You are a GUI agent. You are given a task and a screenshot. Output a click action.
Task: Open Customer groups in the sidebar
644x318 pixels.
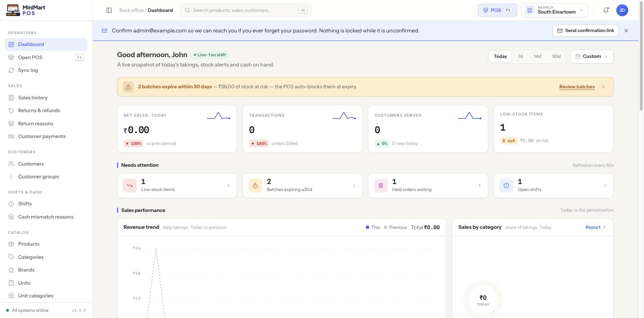(46, 177)
